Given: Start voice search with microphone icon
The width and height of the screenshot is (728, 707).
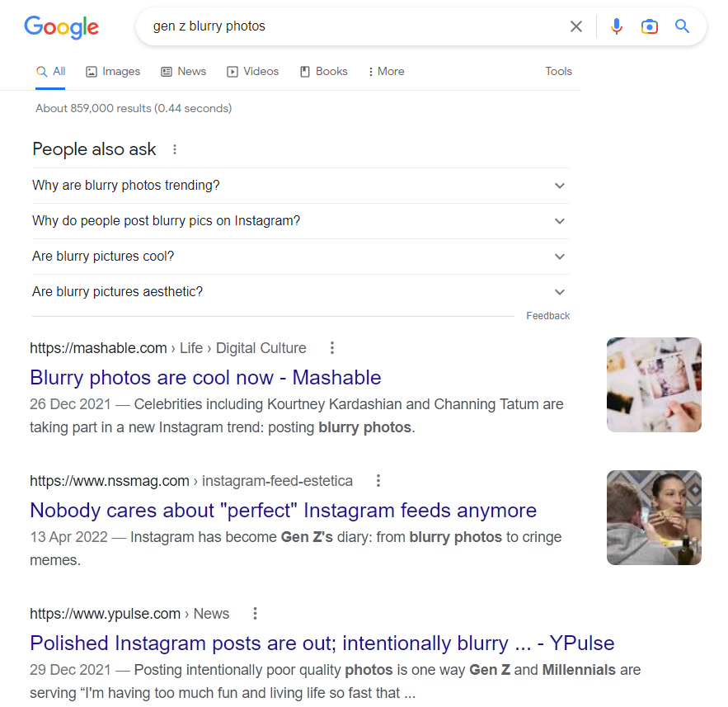Looking at the screenshot, I should pyautogui.click(x=617, y=26).
